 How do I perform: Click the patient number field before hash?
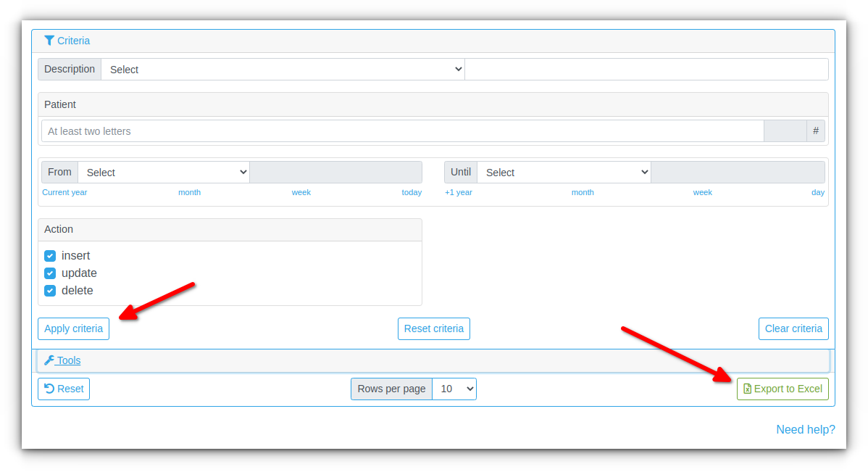[785, 131]
